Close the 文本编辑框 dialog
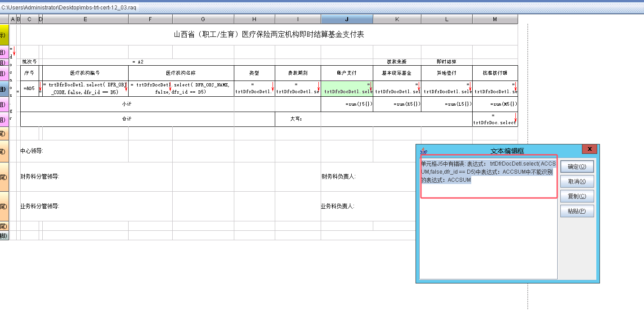This screenshot has width=644, height=310. [589, 149]
